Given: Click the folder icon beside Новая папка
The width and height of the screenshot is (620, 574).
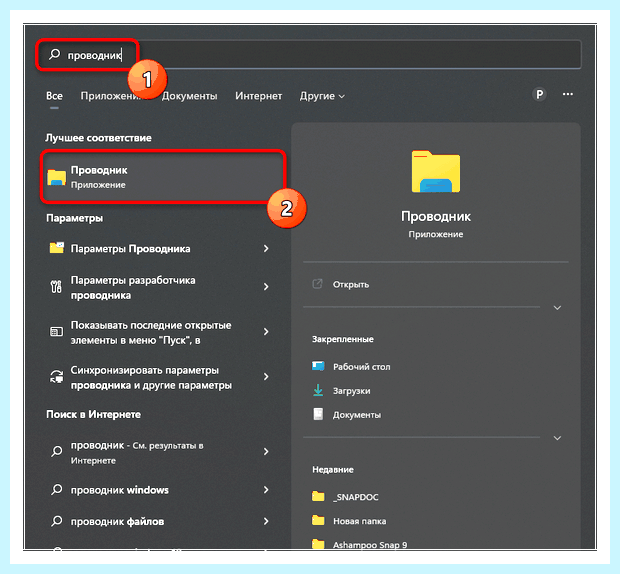Looking at the screenshot, I should (318, 520).
